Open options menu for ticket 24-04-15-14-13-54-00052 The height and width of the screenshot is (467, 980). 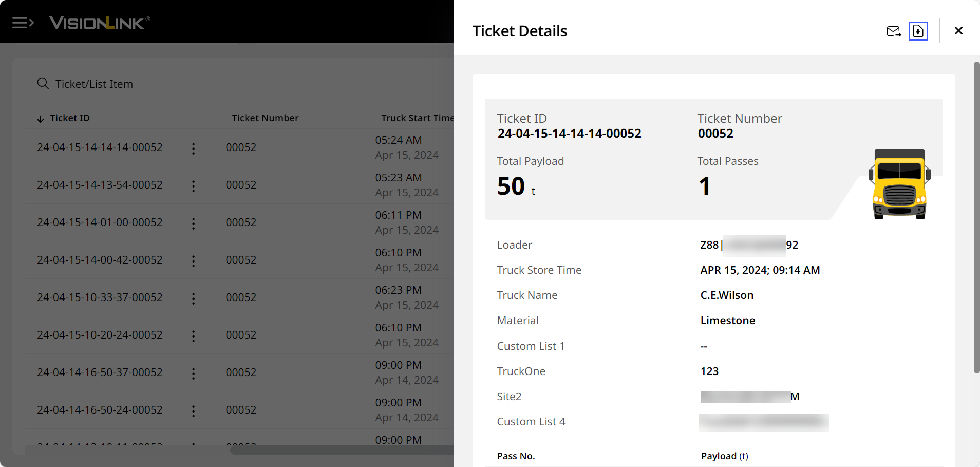pyautogui.click(x=193, y=186)
